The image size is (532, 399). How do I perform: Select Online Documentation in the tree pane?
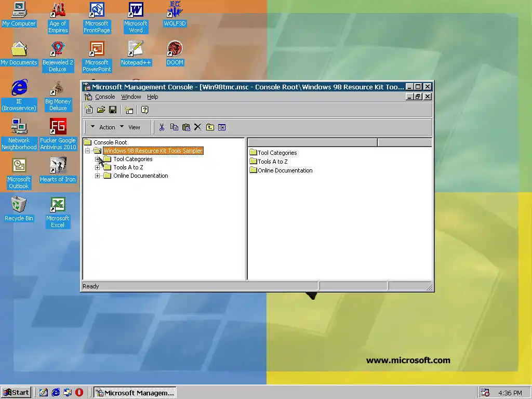tap(140, 176)
